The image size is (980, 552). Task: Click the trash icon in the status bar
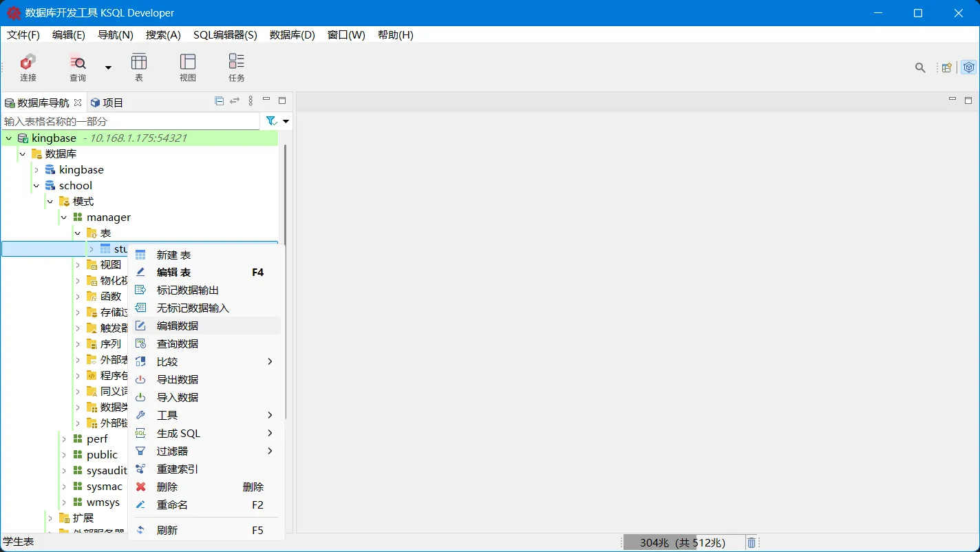751,542
